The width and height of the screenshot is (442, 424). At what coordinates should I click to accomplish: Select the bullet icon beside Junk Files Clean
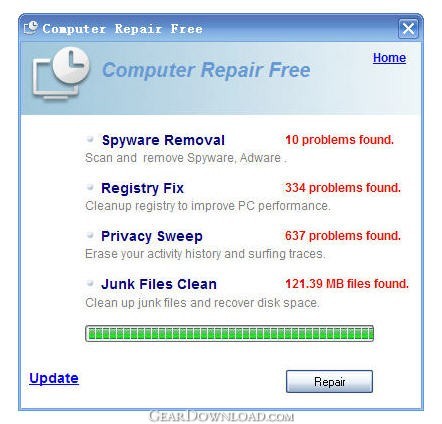90,283
